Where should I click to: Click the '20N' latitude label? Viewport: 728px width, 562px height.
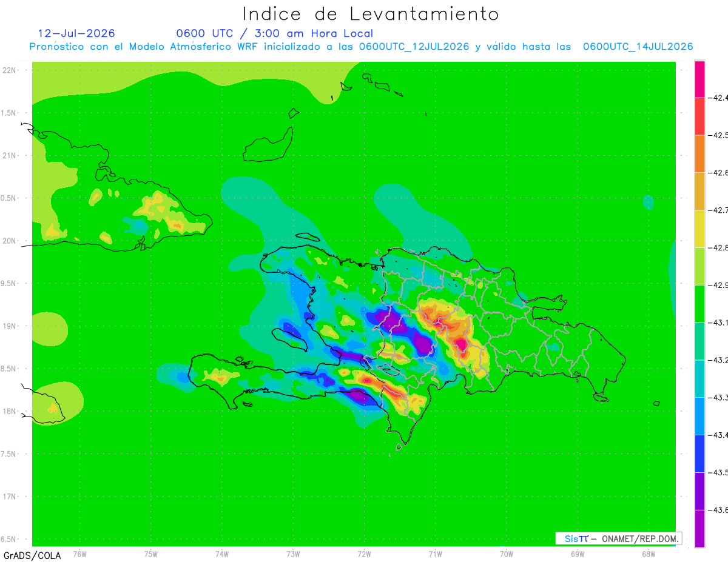[x=9, y=241]
